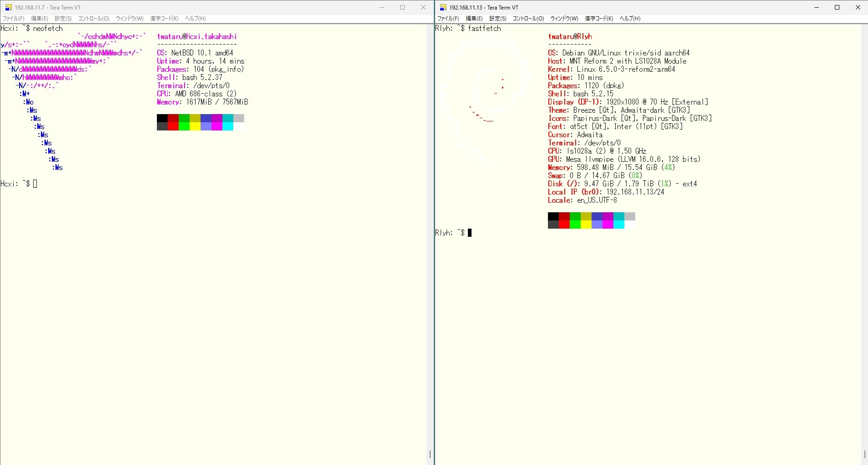Click 'Icons: Papirus-Dark' line
Screen dimensions: 868x465
(x=630, y=118)
